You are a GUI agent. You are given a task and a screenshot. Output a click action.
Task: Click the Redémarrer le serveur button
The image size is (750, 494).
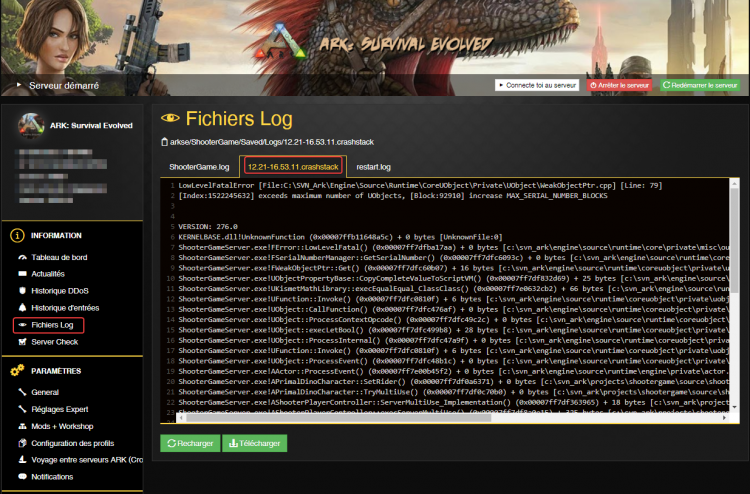click(700, 86)
